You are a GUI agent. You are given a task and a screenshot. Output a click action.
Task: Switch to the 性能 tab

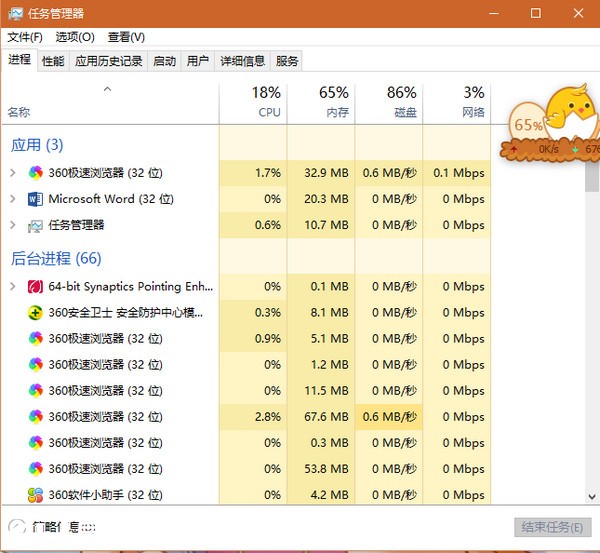point(53,61)
